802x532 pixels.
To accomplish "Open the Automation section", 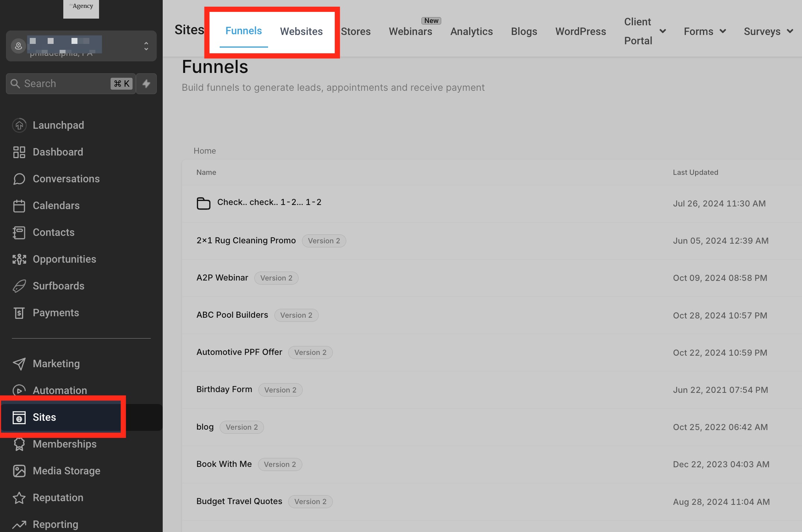I will [x=60, y=390].
